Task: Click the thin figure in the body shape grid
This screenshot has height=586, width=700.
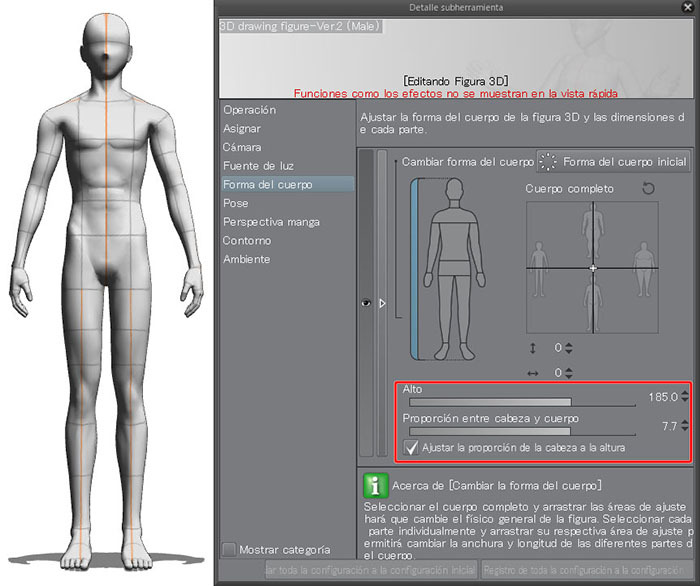Action: 539,269
